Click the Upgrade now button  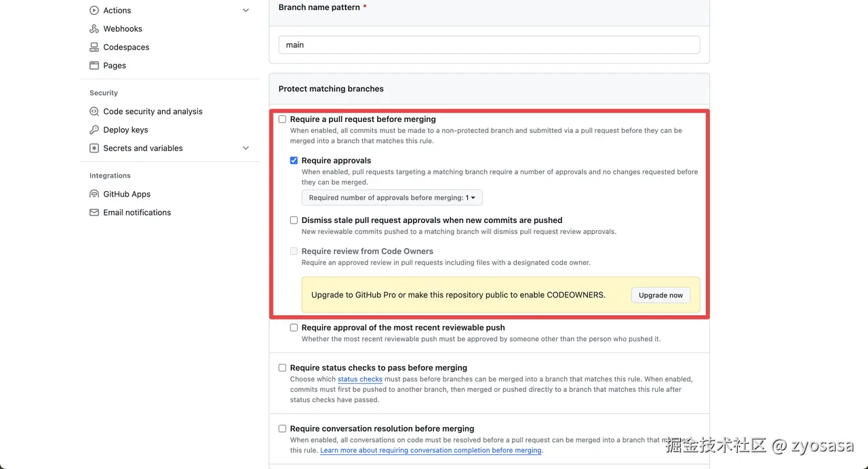(x=660, y=295)
